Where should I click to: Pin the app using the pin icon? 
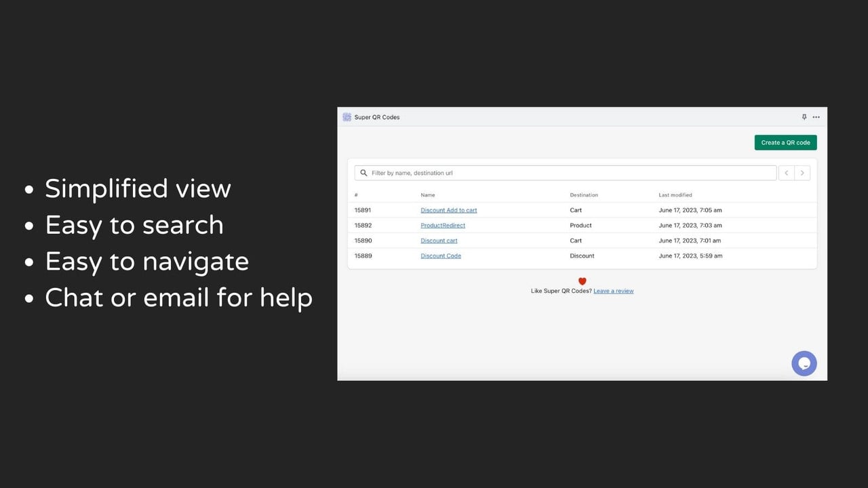coord(804,117)
